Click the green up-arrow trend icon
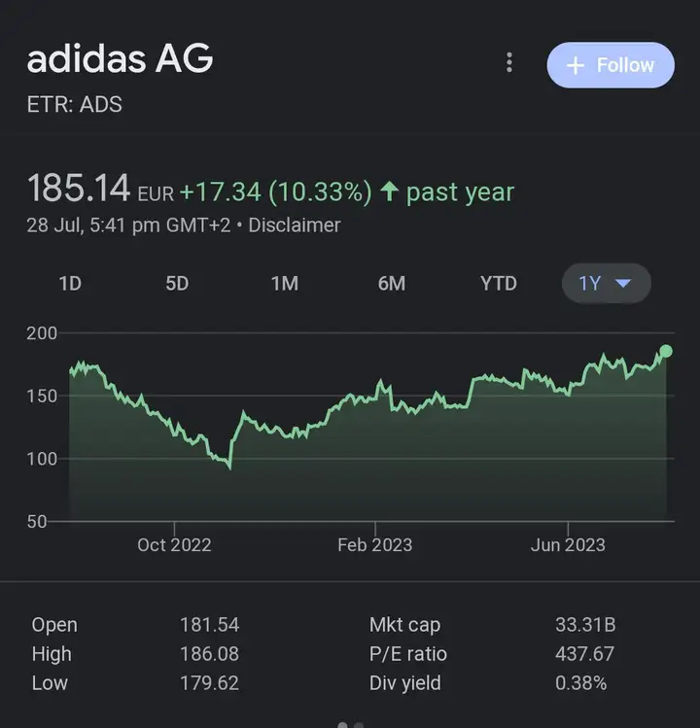The width and height of the screenshot is (700, 728). tap(389, 191)
